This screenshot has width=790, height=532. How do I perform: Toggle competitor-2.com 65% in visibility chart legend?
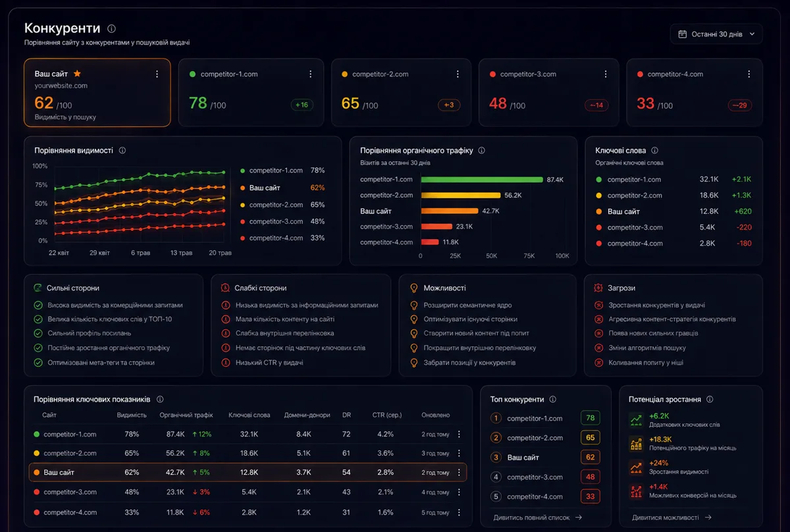(283, 205)
